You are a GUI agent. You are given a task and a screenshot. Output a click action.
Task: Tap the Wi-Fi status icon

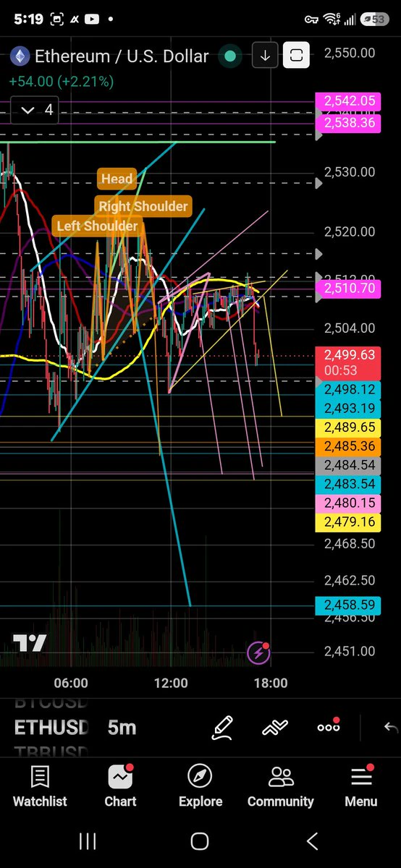[x=332, y=19]
